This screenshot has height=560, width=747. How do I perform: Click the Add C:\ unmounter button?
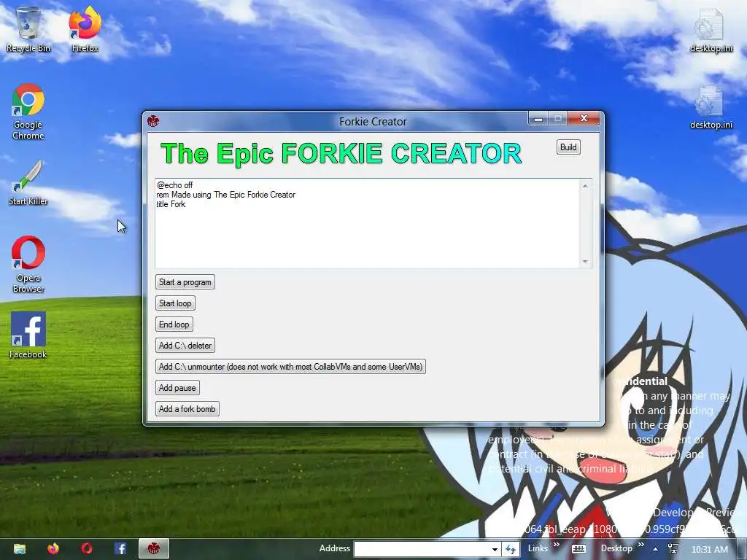pos(290,366)
